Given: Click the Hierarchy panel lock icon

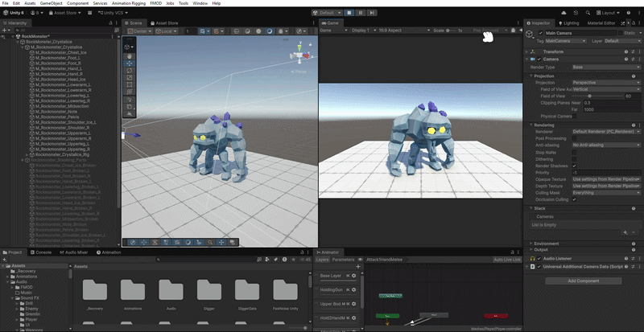Looking at the screenshot, I should click(x=110, y=23).
